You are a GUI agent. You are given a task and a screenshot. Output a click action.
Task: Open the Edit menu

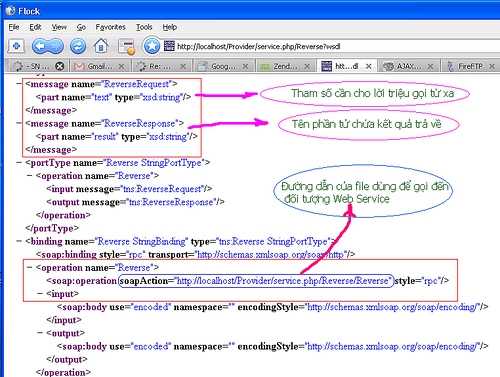tap(35, 27)
